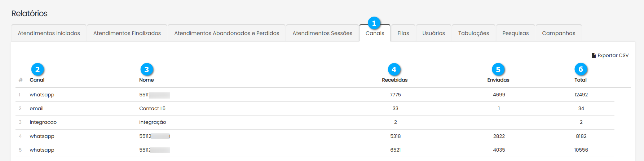
Task: Click the Total column header
Action: [580, 80]
